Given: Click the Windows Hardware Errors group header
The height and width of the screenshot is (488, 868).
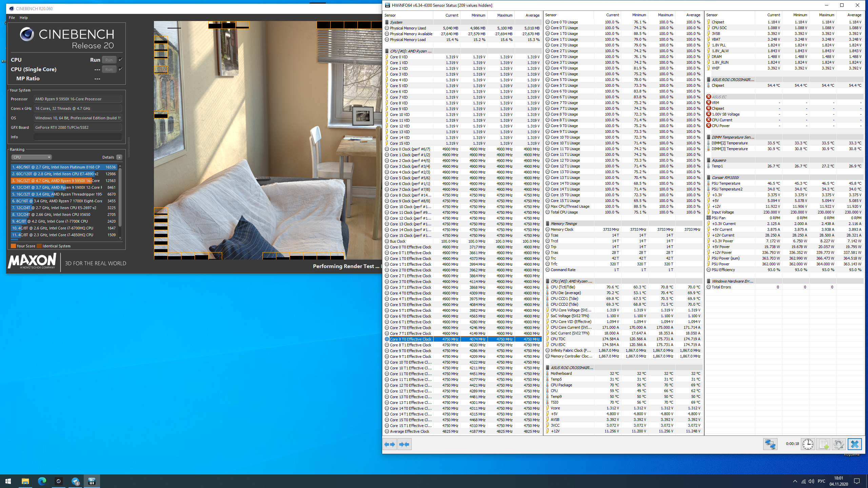Looking at the screenshot, I should coord(784,281).
